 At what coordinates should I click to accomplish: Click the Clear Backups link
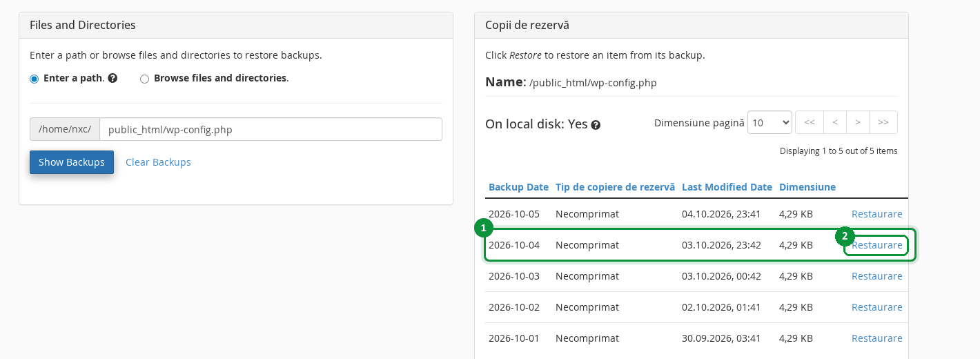[x=158, y=162]
